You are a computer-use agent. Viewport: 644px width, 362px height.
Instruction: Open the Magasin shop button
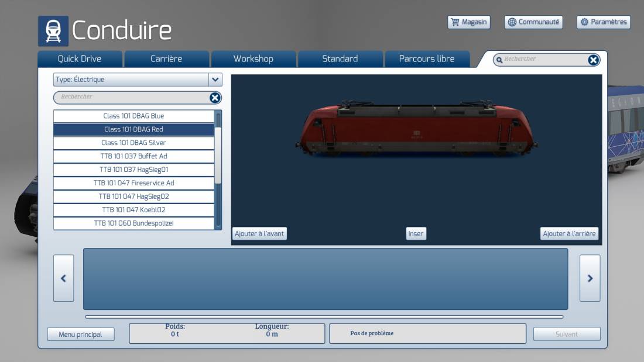(x=468, y=22)
